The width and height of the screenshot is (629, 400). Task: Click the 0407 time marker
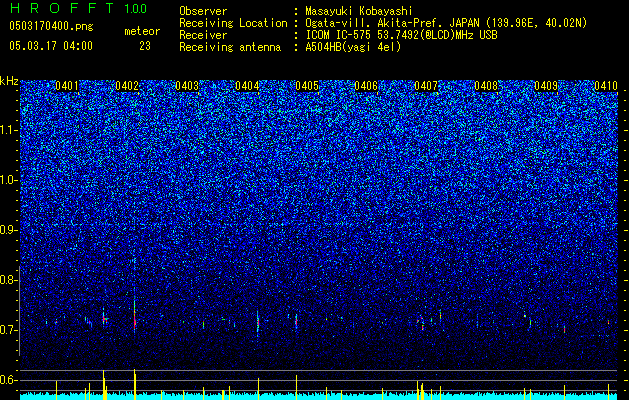click(x=426, y=86)
